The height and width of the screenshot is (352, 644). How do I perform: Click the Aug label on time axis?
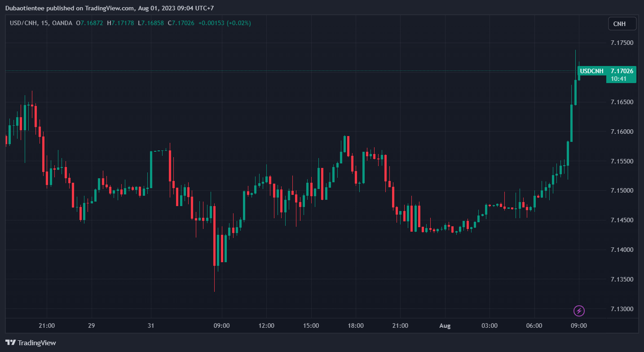click(x=444, y=326)
